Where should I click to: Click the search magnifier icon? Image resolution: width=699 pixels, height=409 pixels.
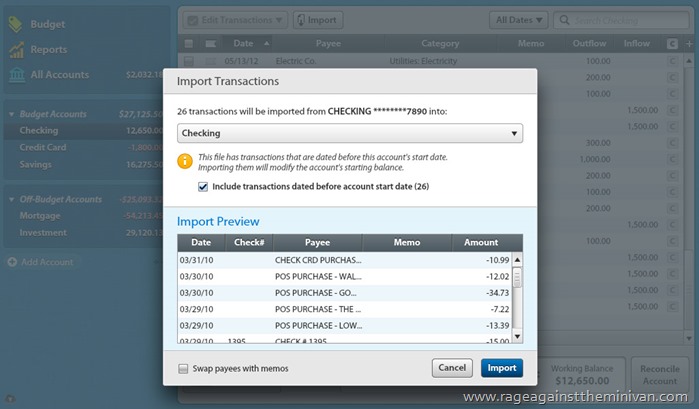pyautogui.click(x=564, y=20)
